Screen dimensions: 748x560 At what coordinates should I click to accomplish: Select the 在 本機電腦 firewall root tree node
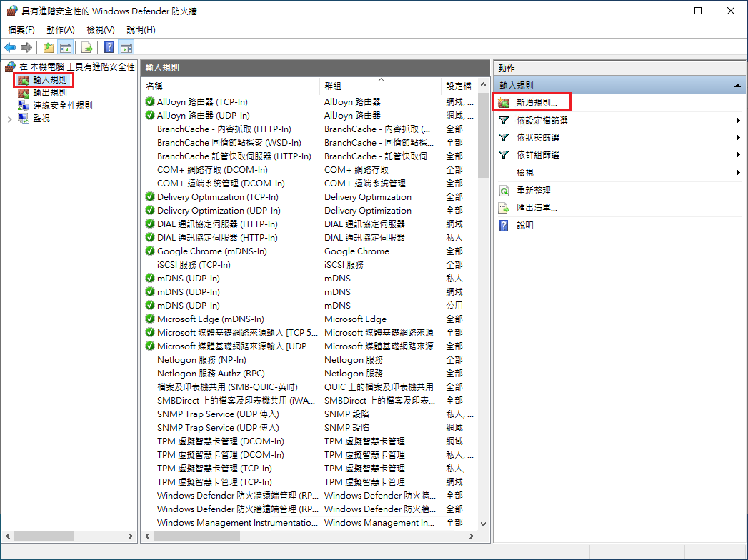[78, 66]
